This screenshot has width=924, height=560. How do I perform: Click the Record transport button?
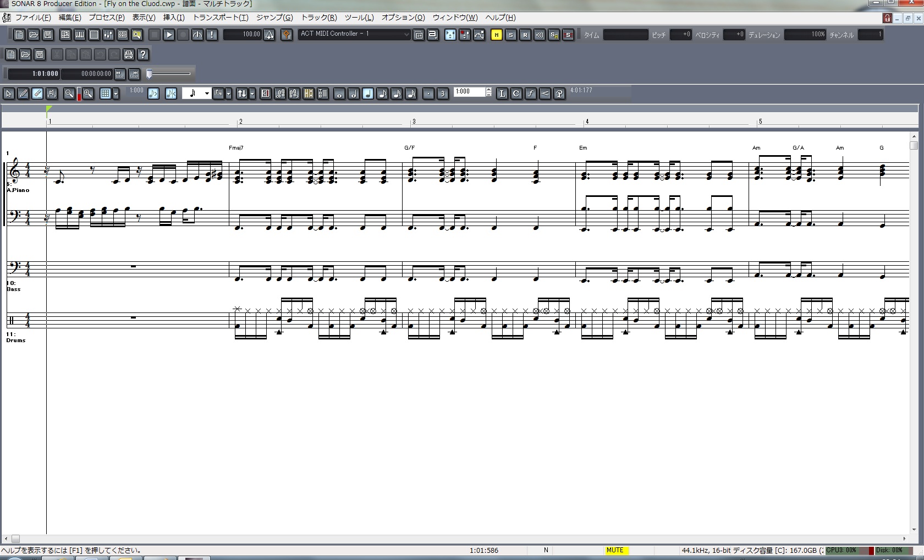[x=183, y=35]
